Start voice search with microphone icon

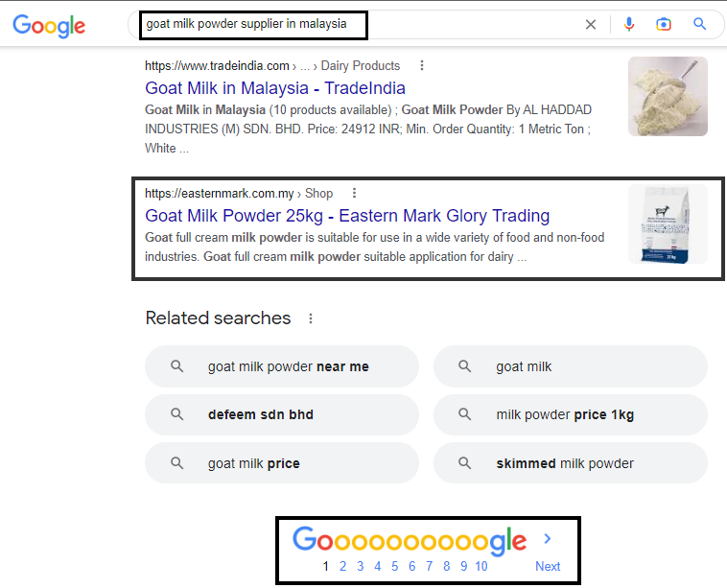[x=629, y=25]
